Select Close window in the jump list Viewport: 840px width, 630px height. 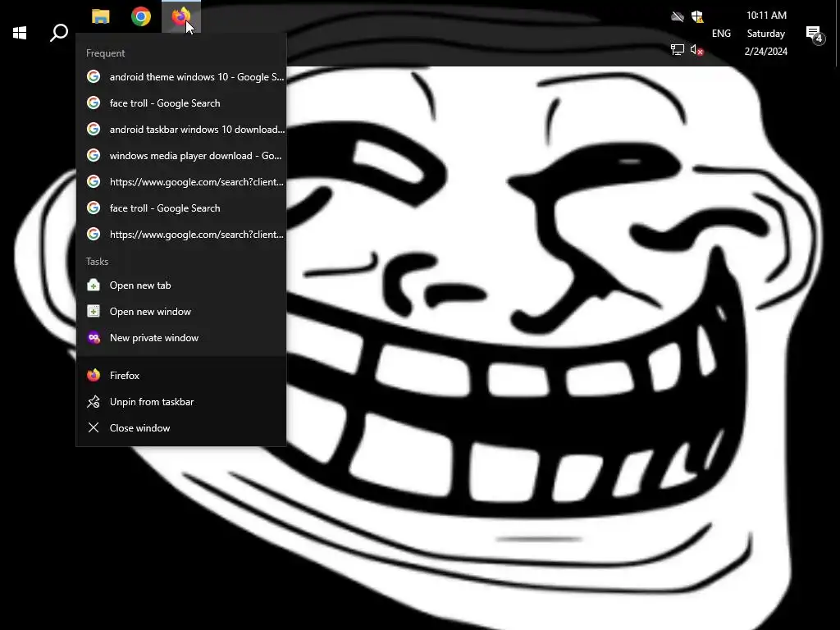coord(181,427)
